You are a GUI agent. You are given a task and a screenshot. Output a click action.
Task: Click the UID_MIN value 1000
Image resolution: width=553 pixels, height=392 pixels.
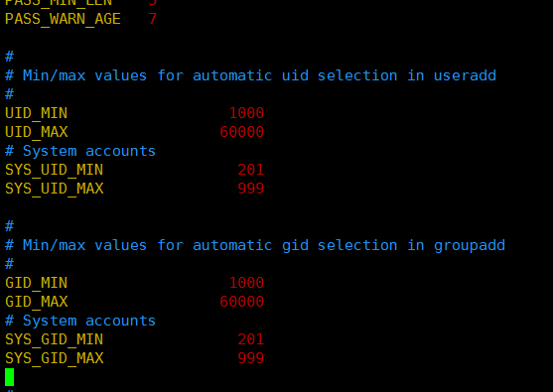click(246, 113)
